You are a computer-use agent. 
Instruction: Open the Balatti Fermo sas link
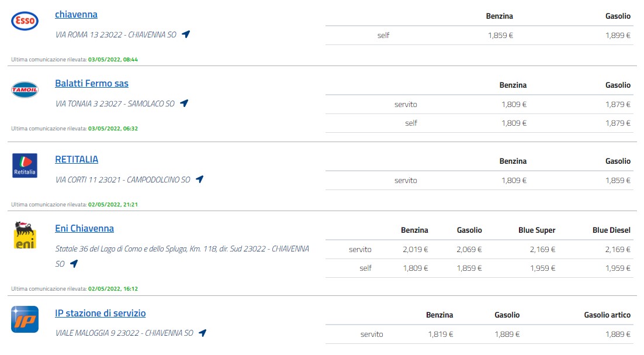(x=92, y=84)
